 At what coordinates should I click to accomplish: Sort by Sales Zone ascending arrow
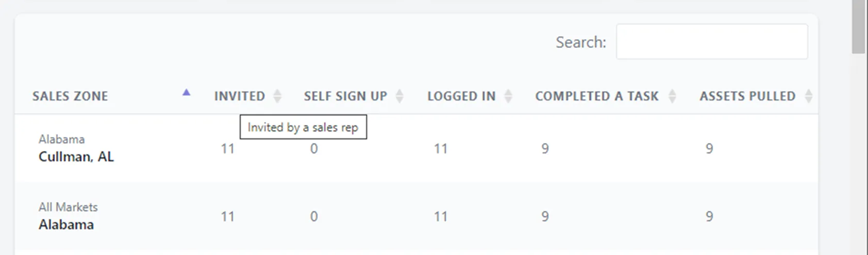pos(186,93)
